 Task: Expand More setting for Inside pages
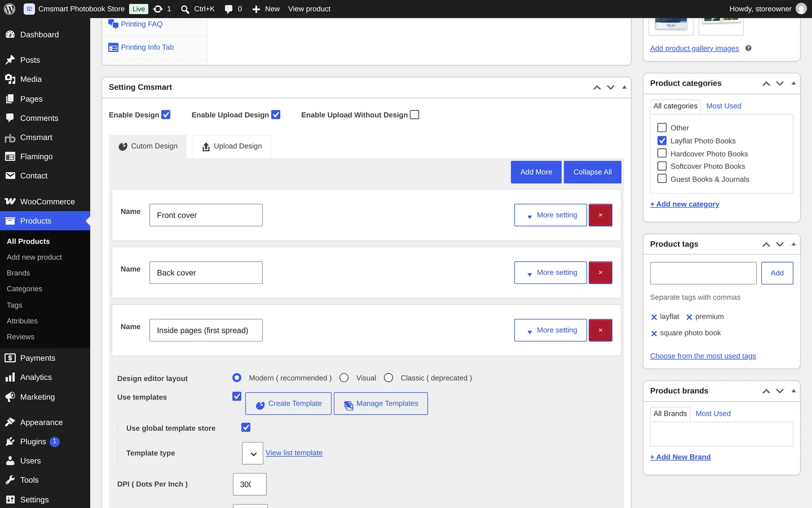click(x=551, y=330)
